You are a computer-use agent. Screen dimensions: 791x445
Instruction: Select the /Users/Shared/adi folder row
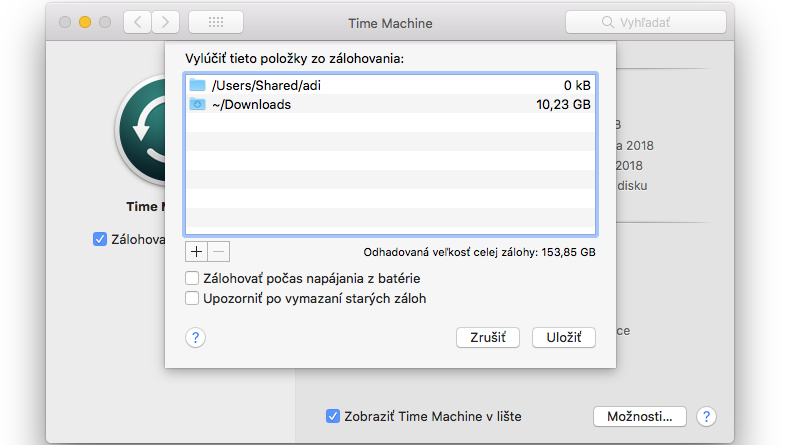point(390,85)
